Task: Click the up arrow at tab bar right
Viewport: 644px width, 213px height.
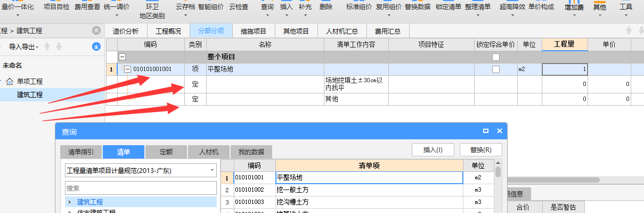Action: click(x=629, y=31)
